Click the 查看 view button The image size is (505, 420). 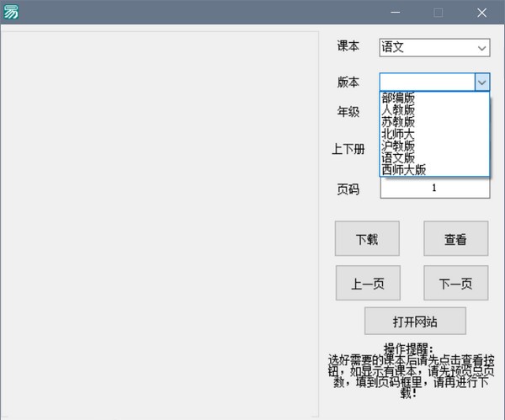point(455,239)
